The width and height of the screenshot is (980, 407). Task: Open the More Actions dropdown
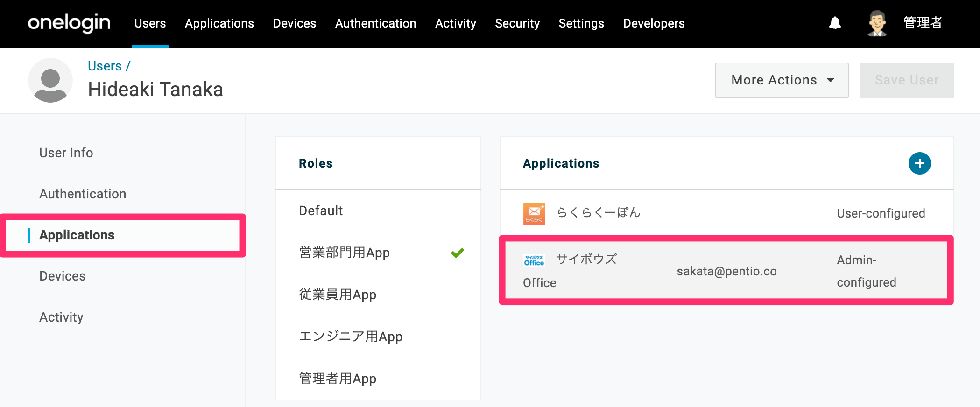[782, 80]
